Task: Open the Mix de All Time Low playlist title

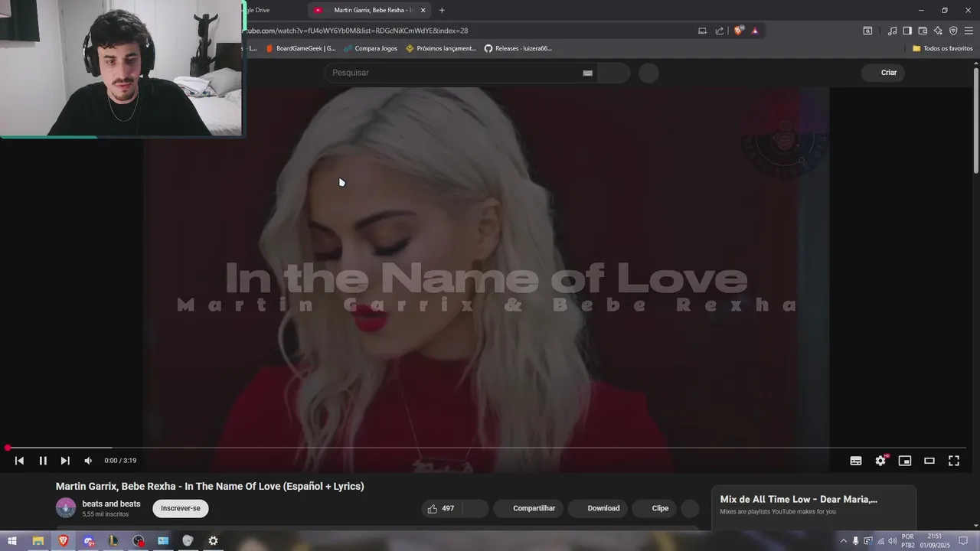Action: click(x=799, y=499)
